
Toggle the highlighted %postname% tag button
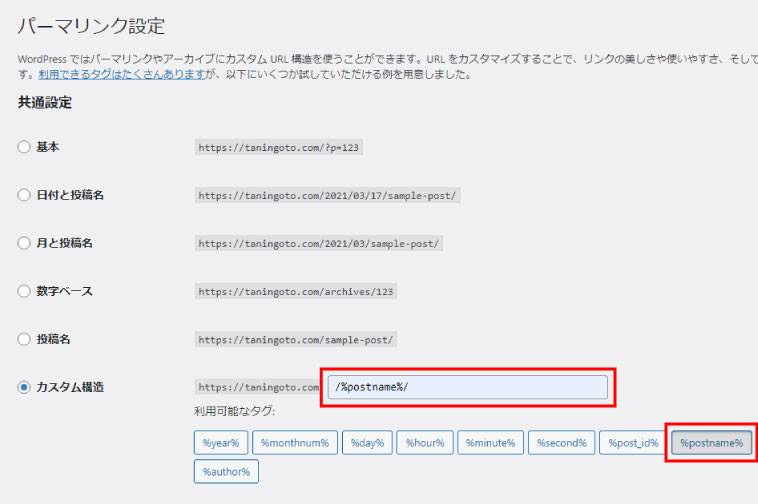[x=711, y=442]
